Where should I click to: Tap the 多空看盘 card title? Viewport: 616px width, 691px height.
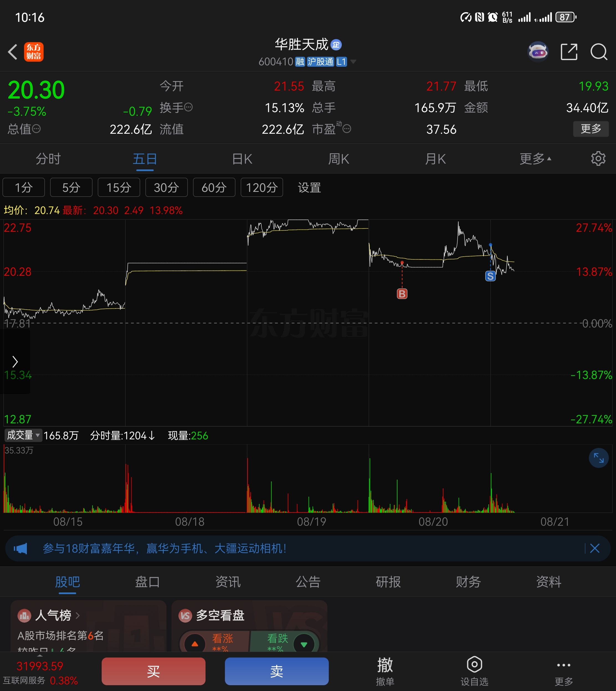tap(220, 616)
